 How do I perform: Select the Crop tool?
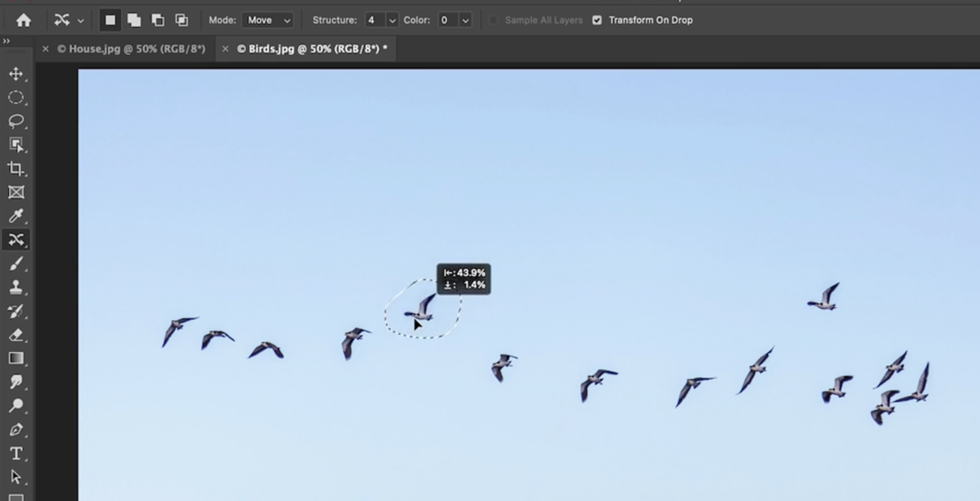coord(16,168)
